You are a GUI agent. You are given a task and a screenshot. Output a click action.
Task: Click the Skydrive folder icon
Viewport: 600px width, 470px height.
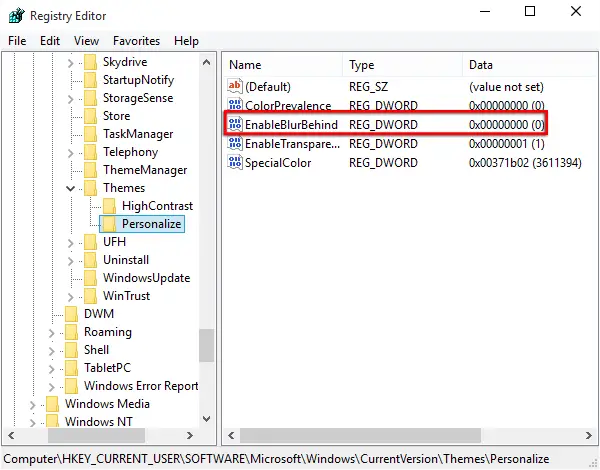90,62
